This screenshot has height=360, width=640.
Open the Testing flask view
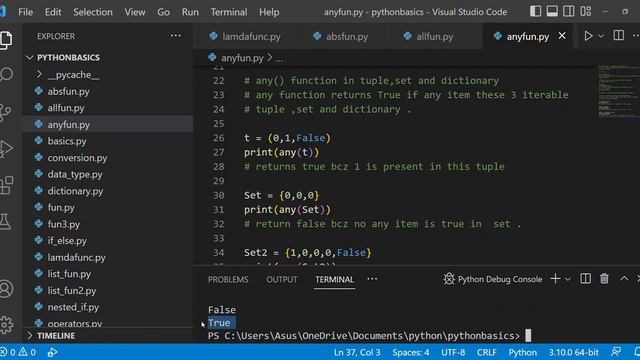click(5, 222)
